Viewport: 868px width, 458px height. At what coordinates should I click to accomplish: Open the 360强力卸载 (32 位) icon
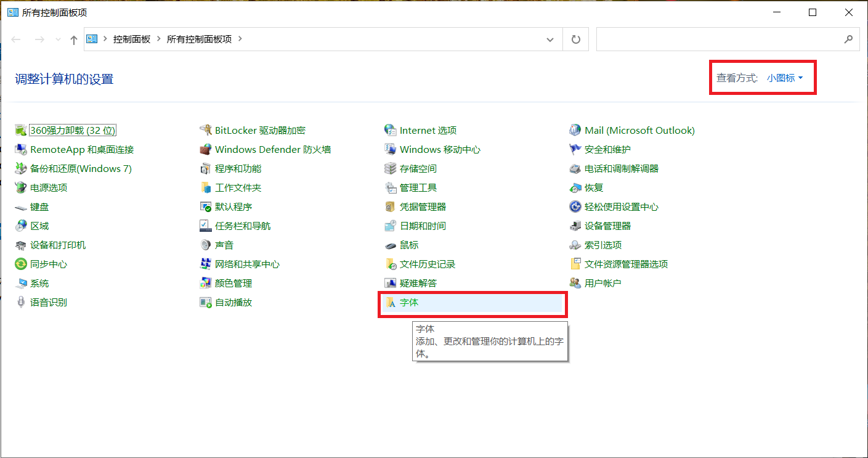[x=22, y=130]
